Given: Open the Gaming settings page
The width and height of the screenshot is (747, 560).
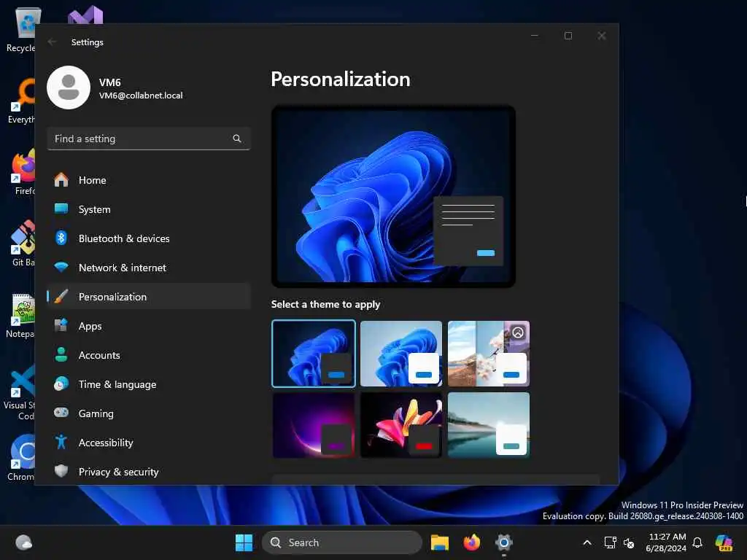Looking at the screenshot, I should [149, 413].
